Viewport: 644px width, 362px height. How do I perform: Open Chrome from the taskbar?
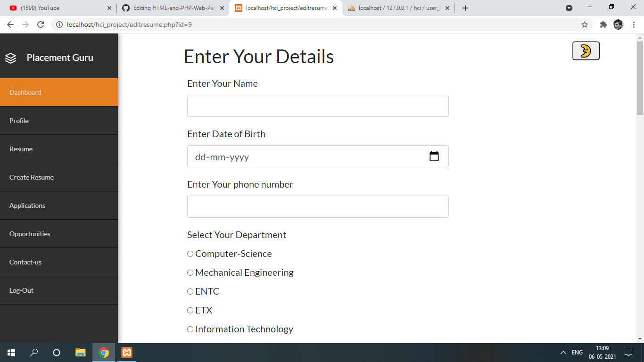(103, 352)
